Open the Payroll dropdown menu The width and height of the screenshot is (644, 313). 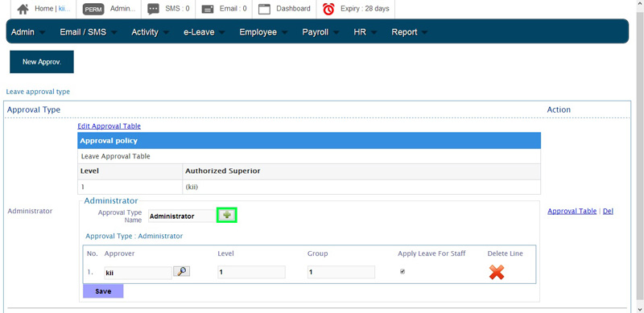[320, 32]
